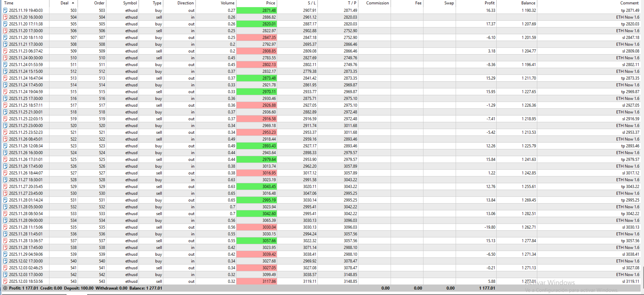Click the icon beside 2025.11.25 23:52:23
The height and width of the screenshot is (295, 644).
tap(5, 132)
